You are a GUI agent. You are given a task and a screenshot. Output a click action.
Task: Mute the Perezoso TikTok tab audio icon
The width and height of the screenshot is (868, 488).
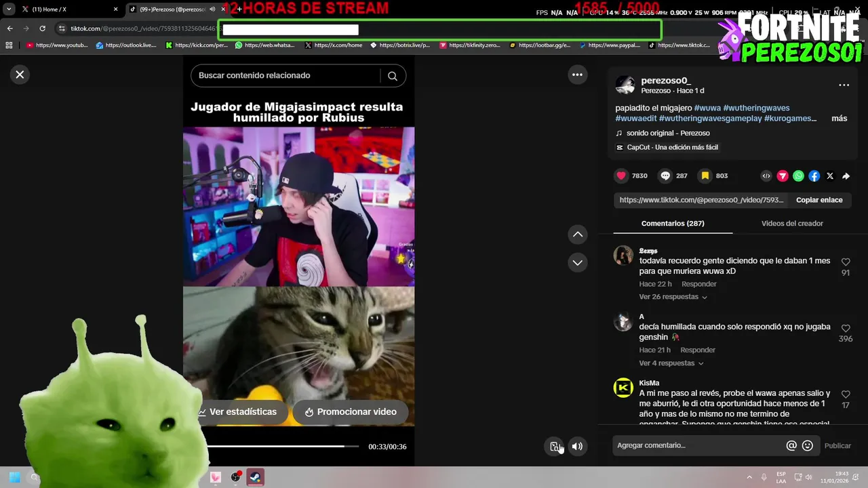coord(213,9)
